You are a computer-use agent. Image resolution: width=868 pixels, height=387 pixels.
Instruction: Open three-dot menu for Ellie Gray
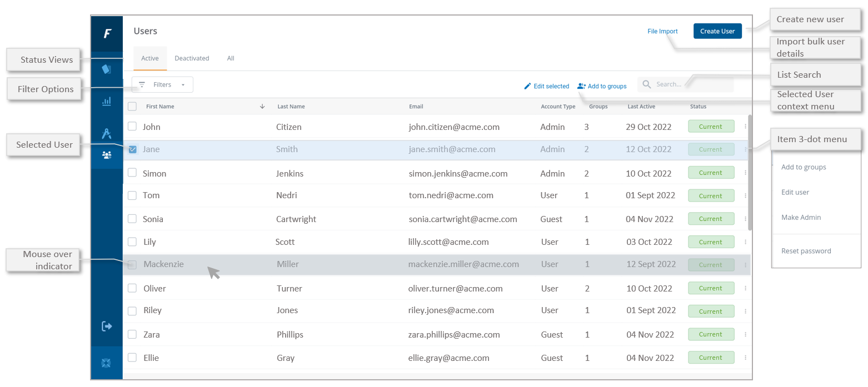pyautogui.click(x=745, y=358)
